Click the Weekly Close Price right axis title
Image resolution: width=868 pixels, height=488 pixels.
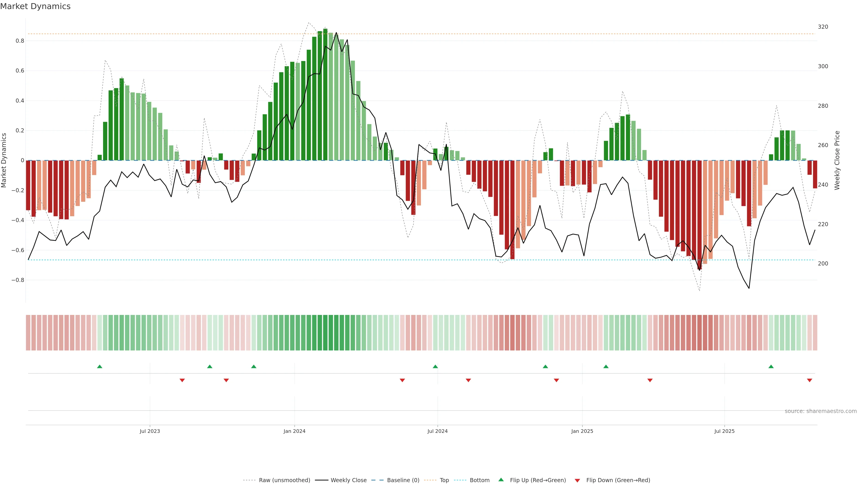point(837,160)
